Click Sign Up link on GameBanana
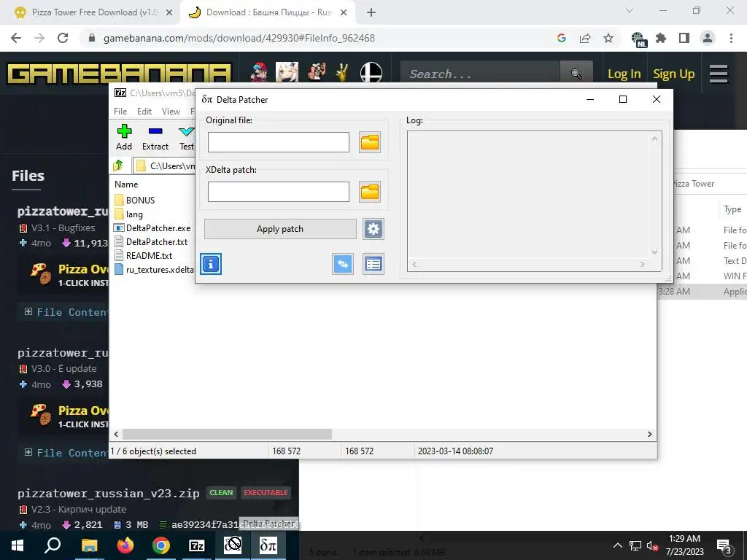This screenshot has width=747, height=560. [x=673, y=74]
